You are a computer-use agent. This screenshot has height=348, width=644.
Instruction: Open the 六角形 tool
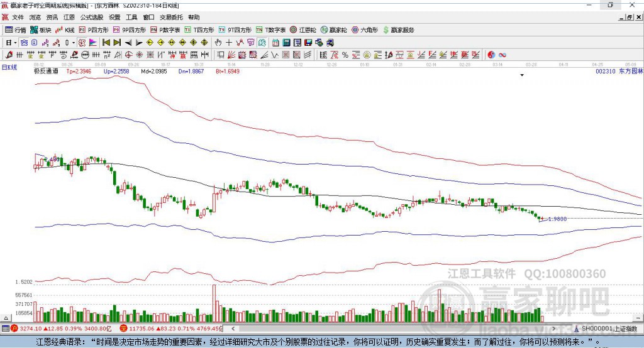click(365, 30)
